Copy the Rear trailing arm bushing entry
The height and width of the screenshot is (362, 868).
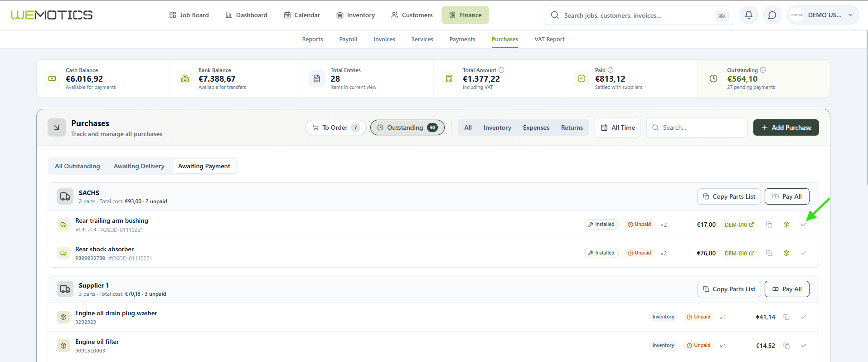(769, 225)
